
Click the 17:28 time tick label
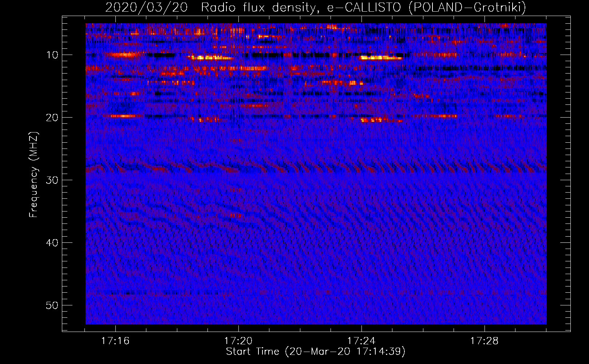(485, 341)
